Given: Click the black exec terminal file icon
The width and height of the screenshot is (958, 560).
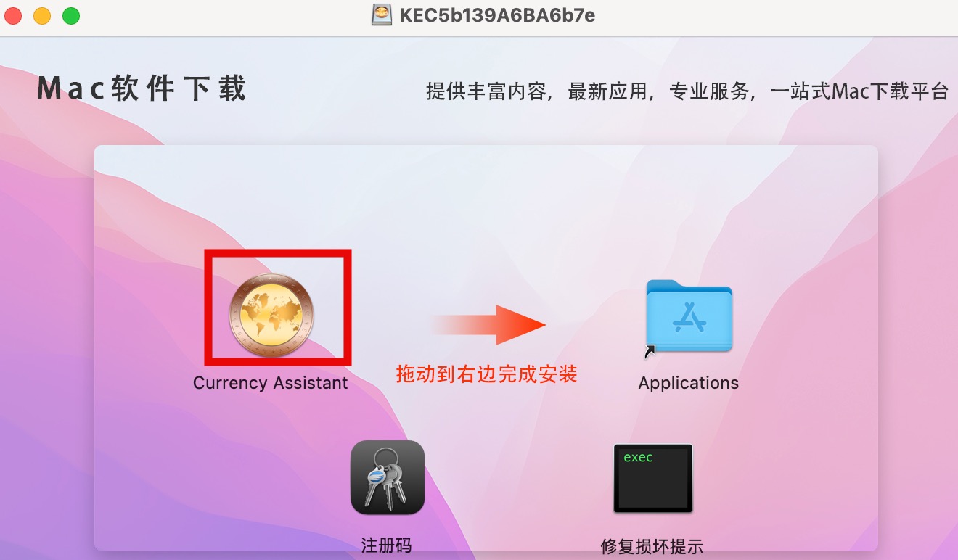Looking at the screenshot, I should pyautogui.click(x=652, y=479).
